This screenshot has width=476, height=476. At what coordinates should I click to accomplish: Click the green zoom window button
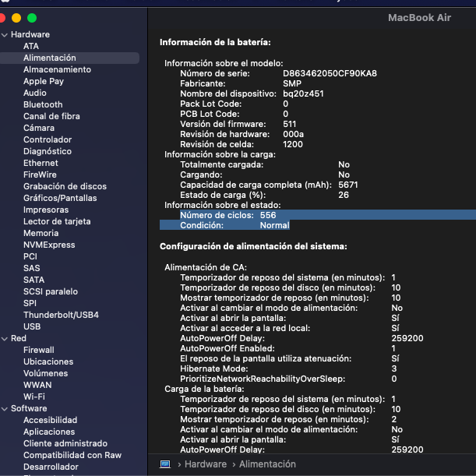pyautogui.click(x=32, y=17)
